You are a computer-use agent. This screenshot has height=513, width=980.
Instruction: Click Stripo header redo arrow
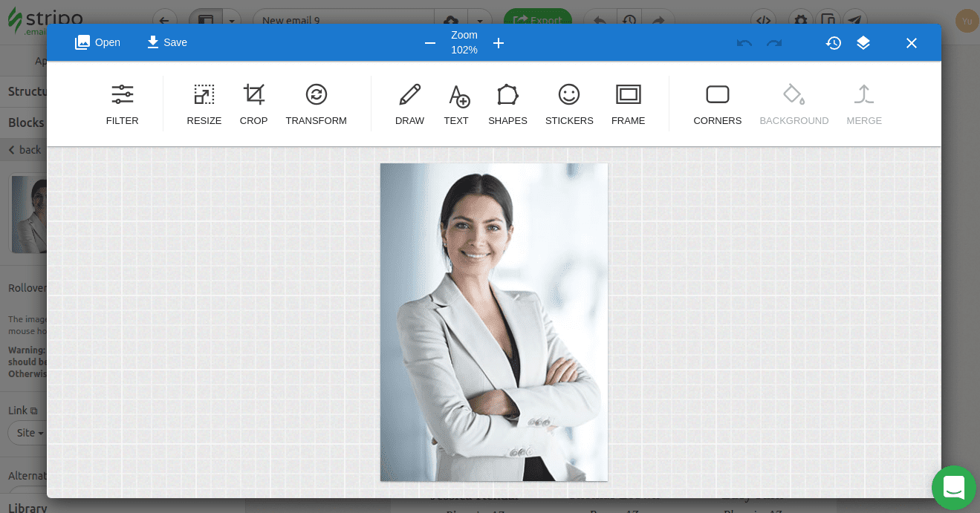pos(657,20)
